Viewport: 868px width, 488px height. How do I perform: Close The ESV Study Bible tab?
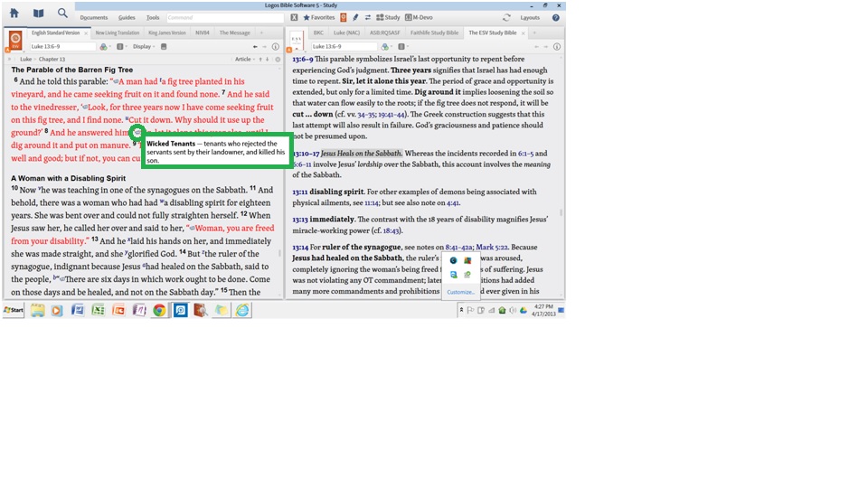click(x=524, y=33)
